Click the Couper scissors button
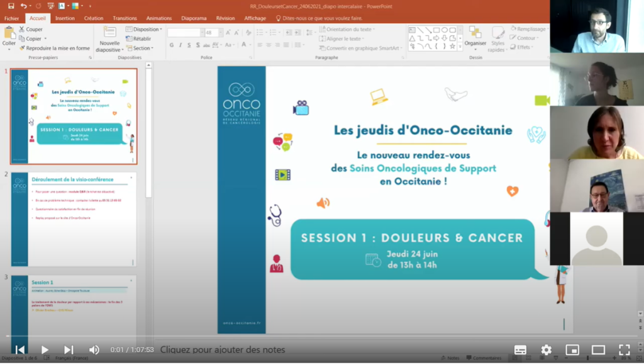Screen dimensions: 644x364 [30, 30]
